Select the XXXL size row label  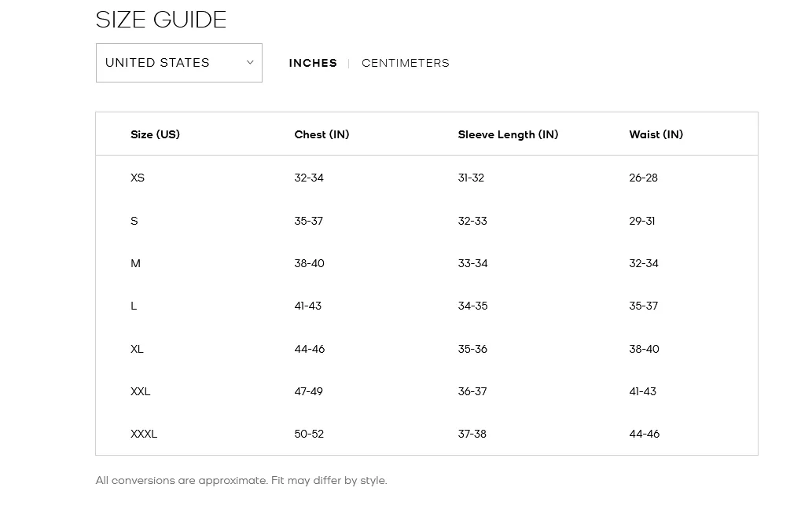(x=144, y=434)
